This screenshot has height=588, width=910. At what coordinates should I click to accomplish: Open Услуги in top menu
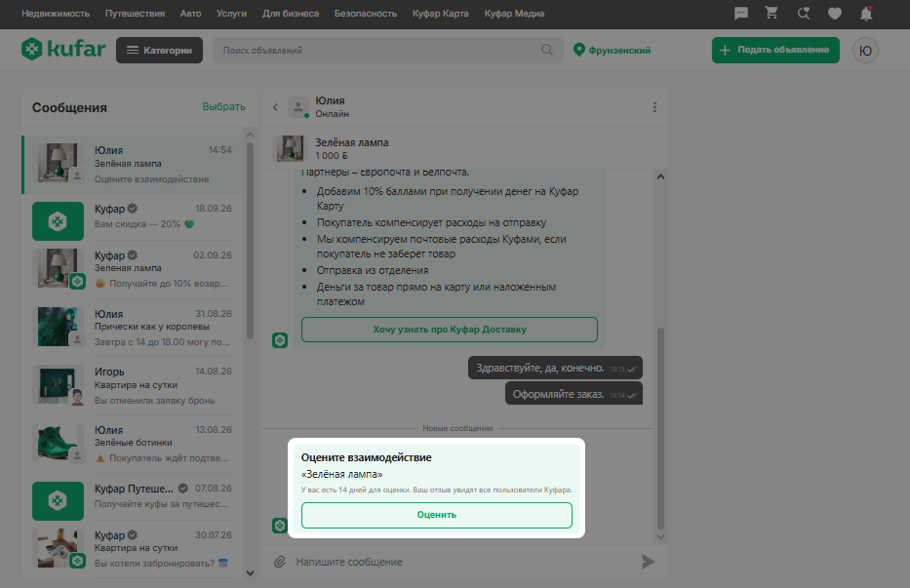[231, 14]
